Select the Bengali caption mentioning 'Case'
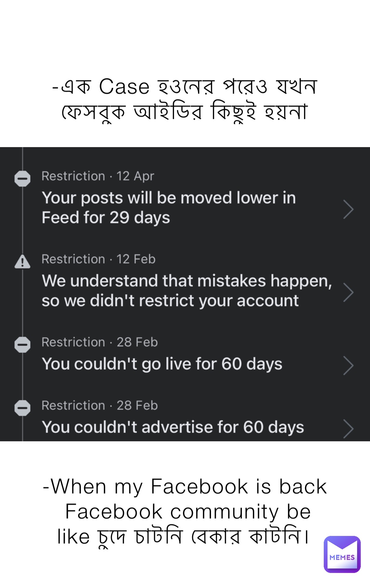 (x=185, y=99)
